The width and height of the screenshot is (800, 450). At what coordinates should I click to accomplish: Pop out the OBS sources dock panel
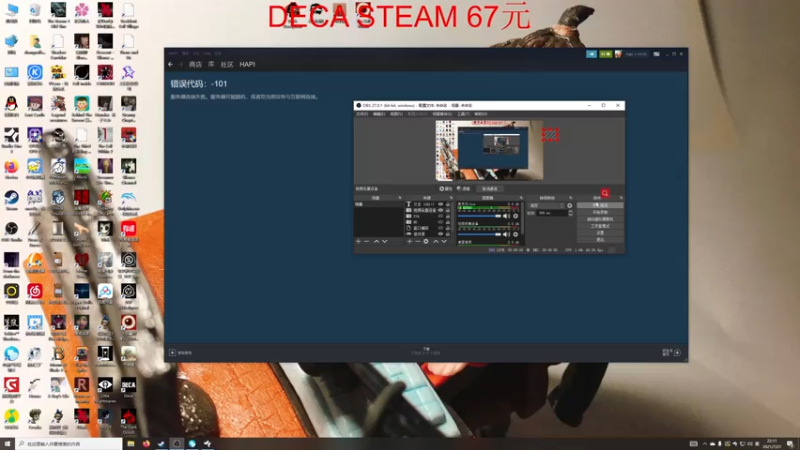point(451,198)
